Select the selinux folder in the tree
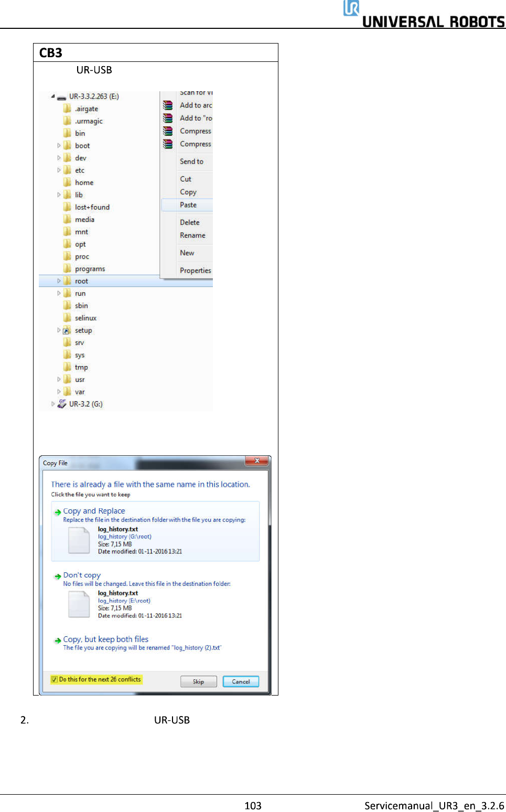Viewport: 506px width, 812px height. pos(85,318)
